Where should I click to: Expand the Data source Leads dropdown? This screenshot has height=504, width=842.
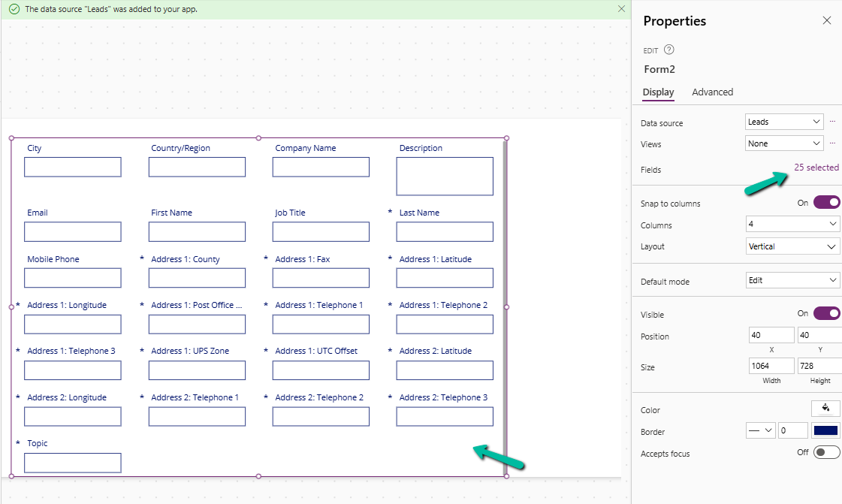click(784, 122)
